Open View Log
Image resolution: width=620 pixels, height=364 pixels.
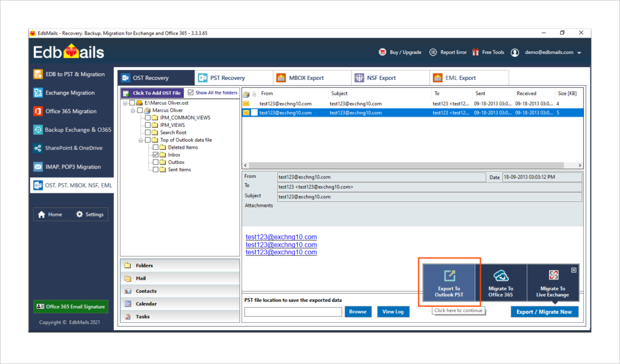[393, 311]
